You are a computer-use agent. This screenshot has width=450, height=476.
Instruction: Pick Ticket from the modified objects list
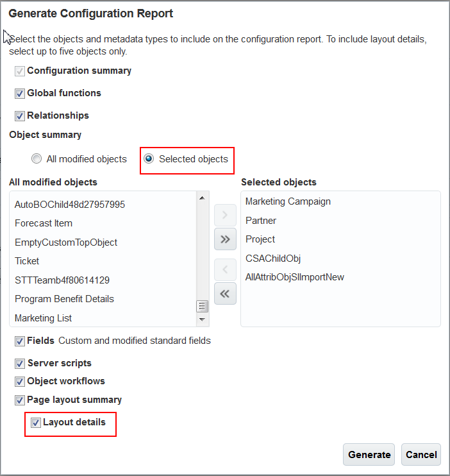click(x=27, y=261)
